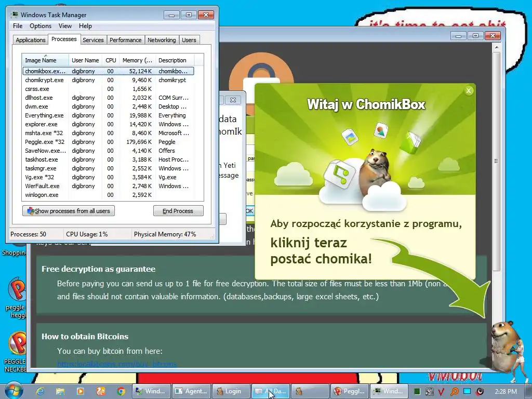The image size is (532, 399).
Task: Click the End Process button
Action: 178,211
